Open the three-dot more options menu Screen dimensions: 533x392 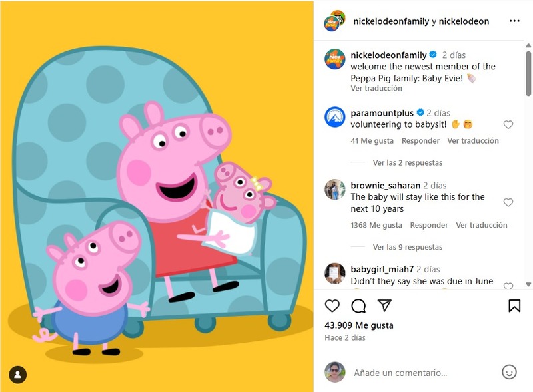pos(514,21)
